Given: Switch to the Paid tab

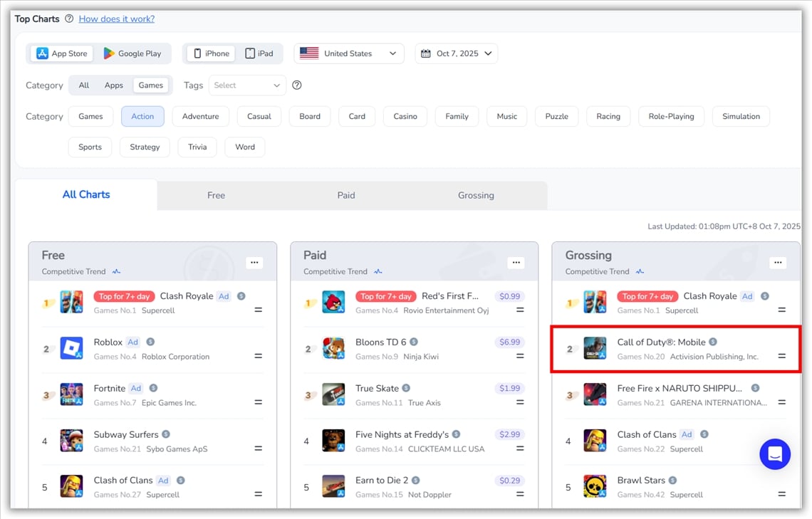Looking at the screenshot, I should 346,195.
